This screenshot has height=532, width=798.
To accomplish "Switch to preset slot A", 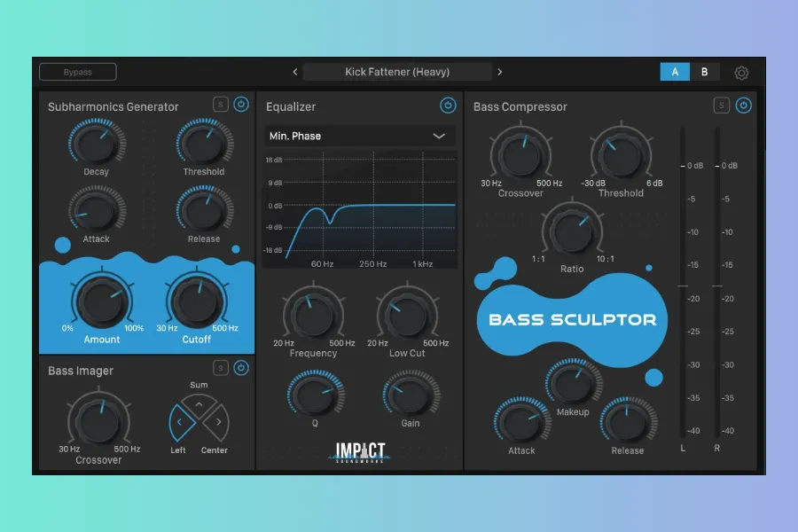I will point(675,72).
